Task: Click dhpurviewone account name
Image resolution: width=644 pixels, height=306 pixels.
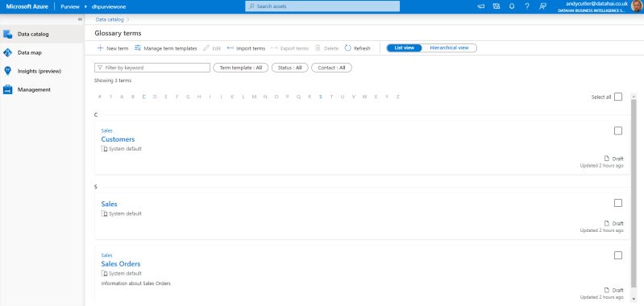Action: 110,6
